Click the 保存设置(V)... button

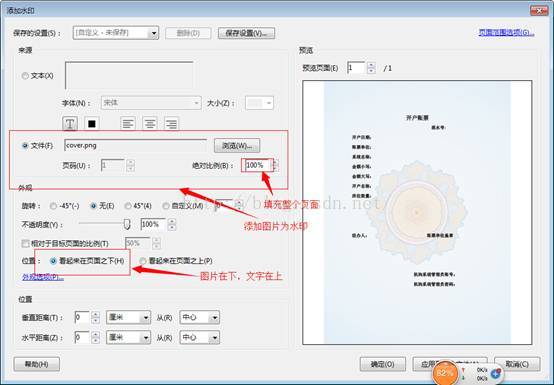pos(246,33)
